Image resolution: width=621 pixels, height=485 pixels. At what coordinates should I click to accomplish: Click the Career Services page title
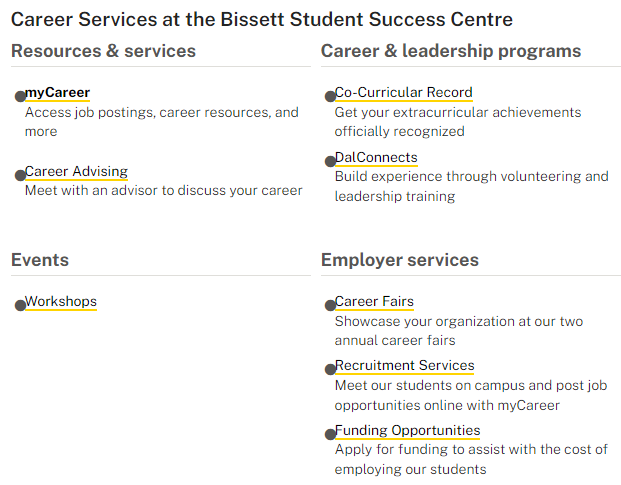(262, 19)
